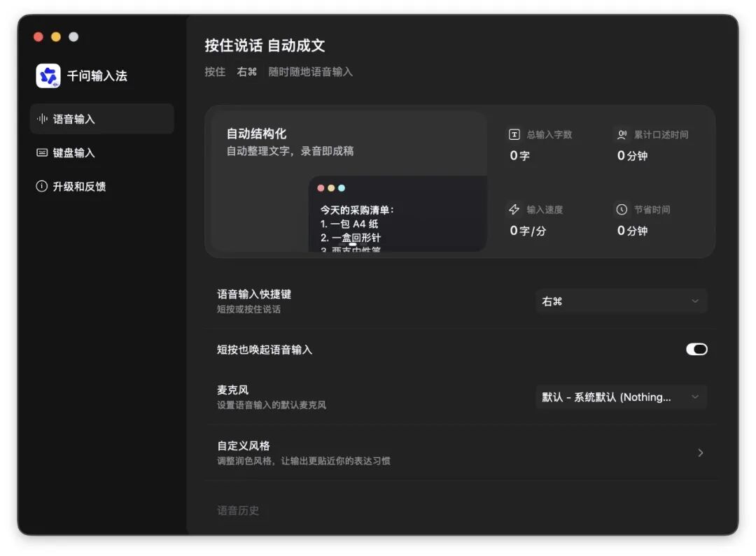Select 语音输入 in the sidebar
756x556 pixels.
(x=101, y=119)
